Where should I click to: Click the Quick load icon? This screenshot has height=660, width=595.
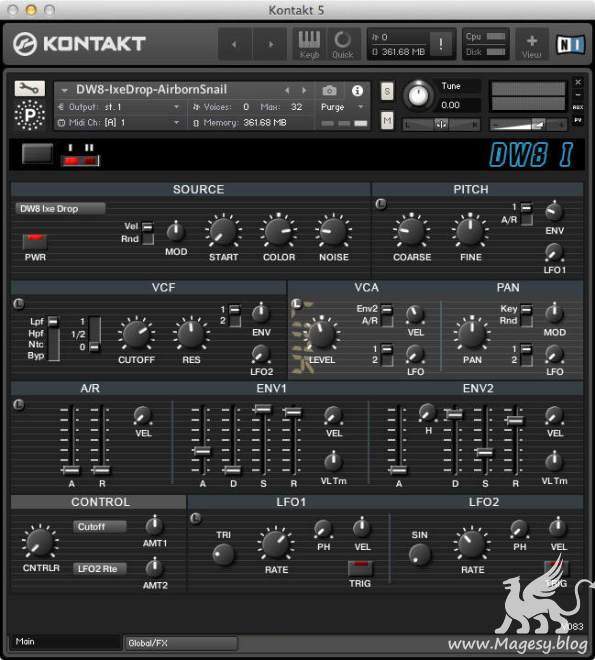(343, 44)
